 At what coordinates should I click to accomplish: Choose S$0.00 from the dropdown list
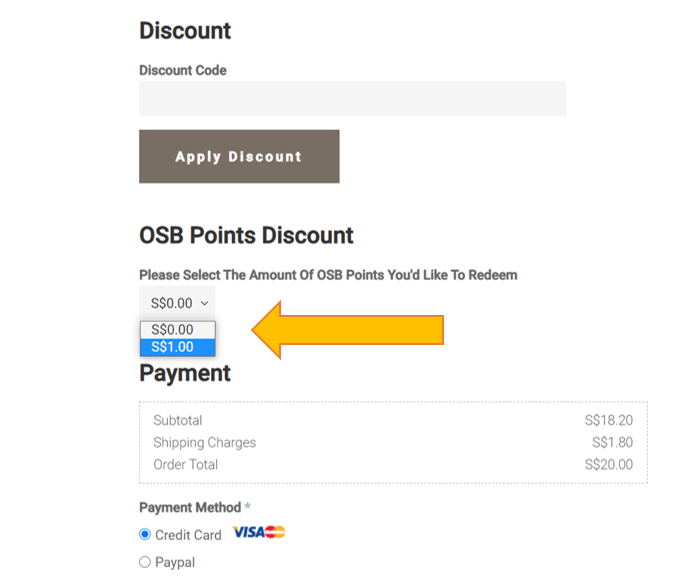tap(178, 330)
